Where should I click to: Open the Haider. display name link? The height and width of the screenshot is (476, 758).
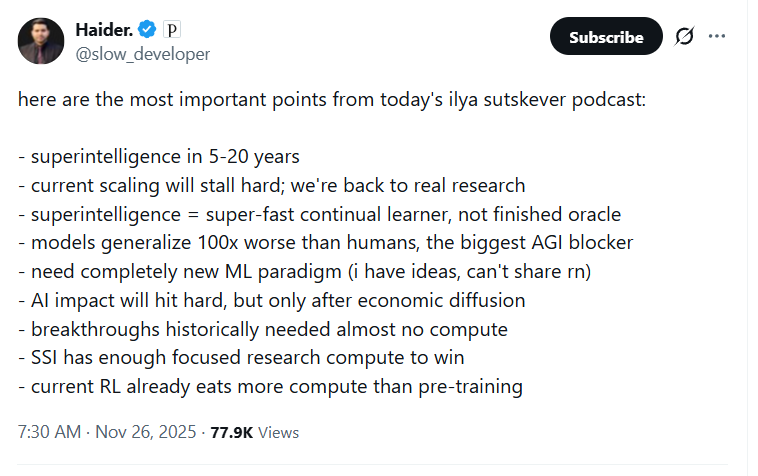point(104,30)
